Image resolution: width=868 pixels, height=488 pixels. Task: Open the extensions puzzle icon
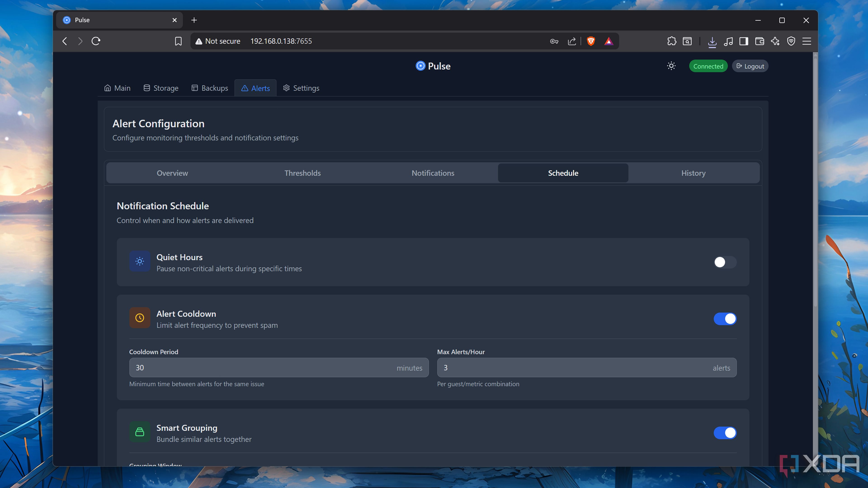tap(672, 41)
